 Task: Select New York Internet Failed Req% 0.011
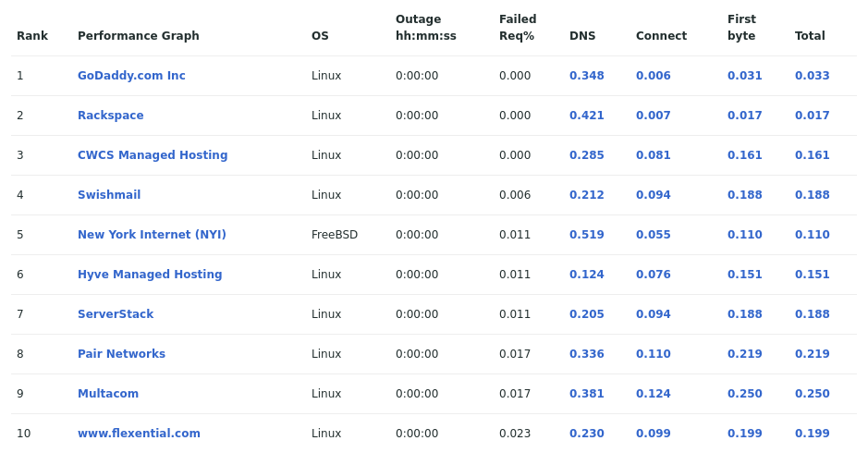tap(515, 235)
